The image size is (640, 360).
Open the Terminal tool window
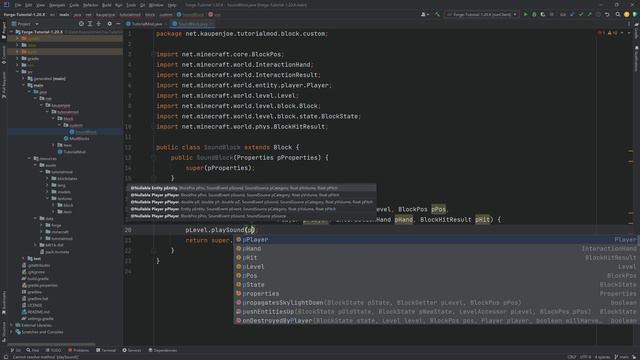pos(106,350)
